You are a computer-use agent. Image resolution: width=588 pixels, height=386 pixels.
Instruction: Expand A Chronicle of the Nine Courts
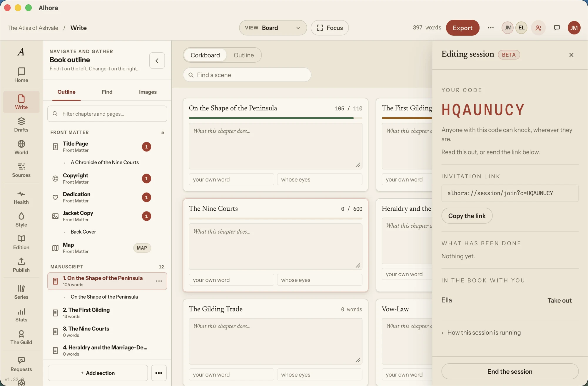pos(64,163)
